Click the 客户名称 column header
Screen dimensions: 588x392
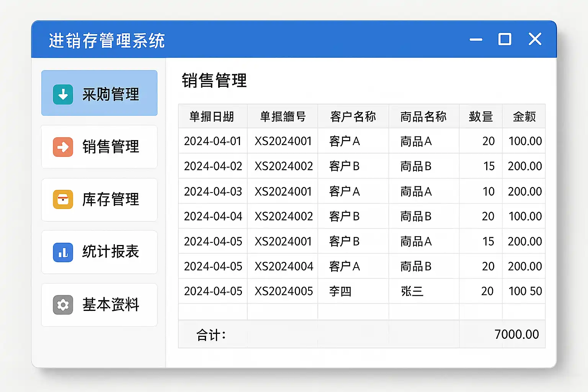(x=353, y=116)
